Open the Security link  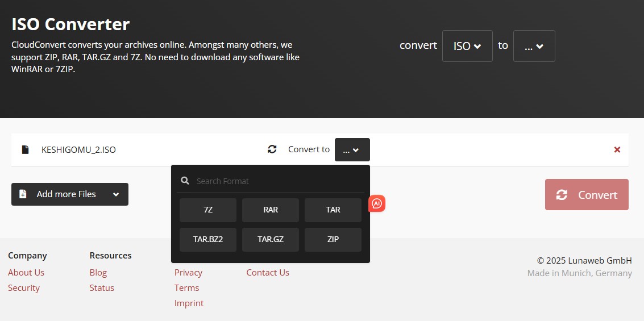tap(24, 287)
